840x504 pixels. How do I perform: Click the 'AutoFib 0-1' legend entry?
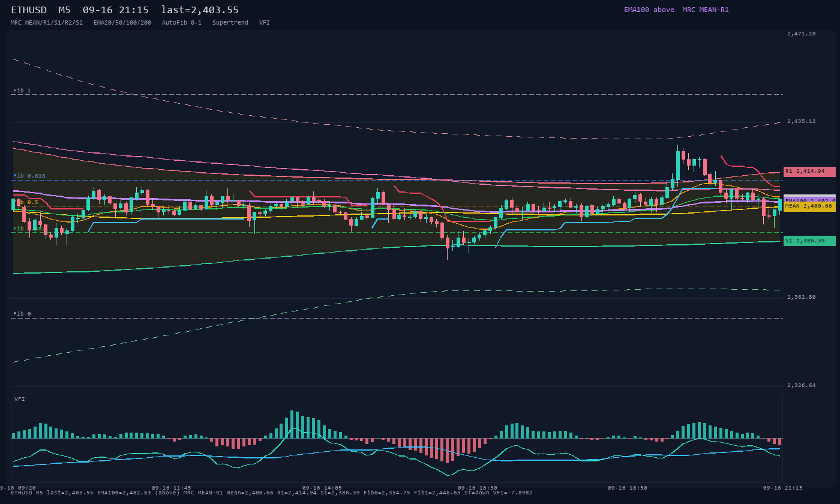(182, 22)
